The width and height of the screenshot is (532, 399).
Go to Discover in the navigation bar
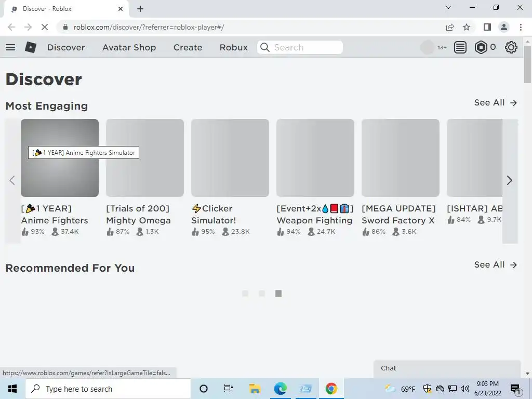tap(66, 47)
